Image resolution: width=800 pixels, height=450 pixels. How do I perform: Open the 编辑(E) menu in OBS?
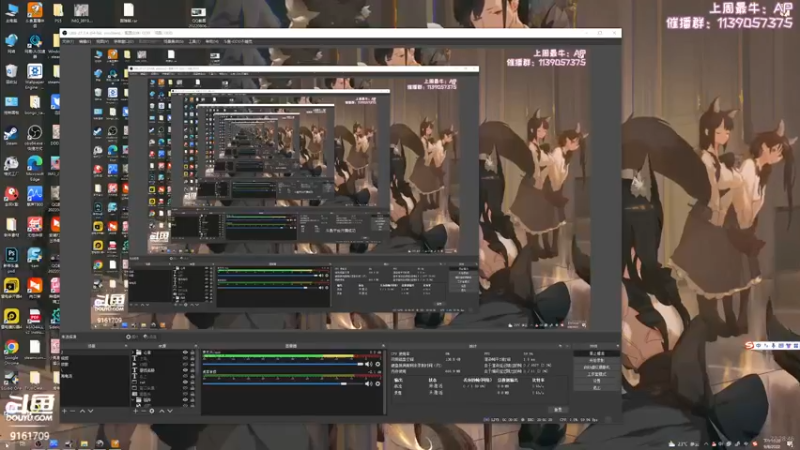(x=85, y=41)
